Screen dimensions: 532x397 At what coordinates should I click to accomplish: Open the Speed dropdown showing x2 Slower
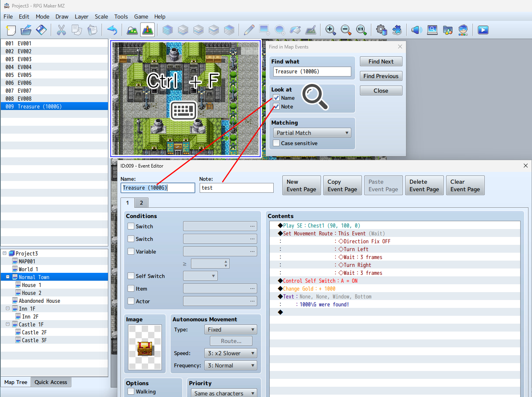click(x=230, y=353)
